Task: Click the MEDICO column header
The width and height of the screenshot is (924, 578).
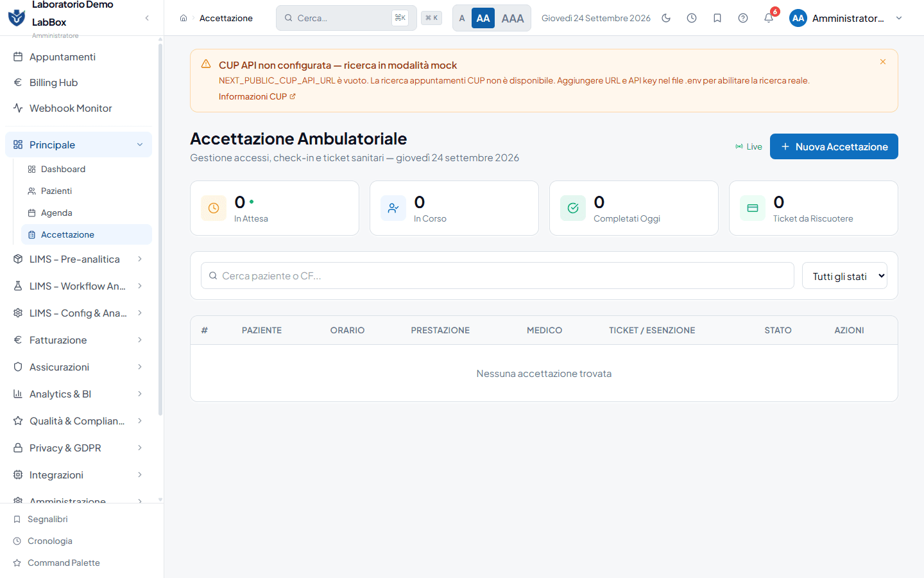Action: pyautogui.click(x=544, y=330)
